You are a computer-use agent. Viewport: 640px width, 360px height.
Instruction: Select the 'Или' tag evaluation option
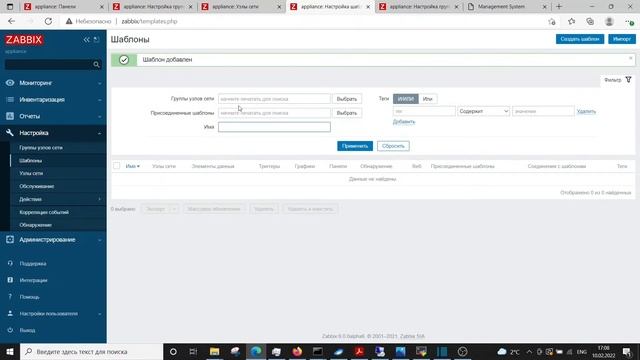tap(427, 99)
